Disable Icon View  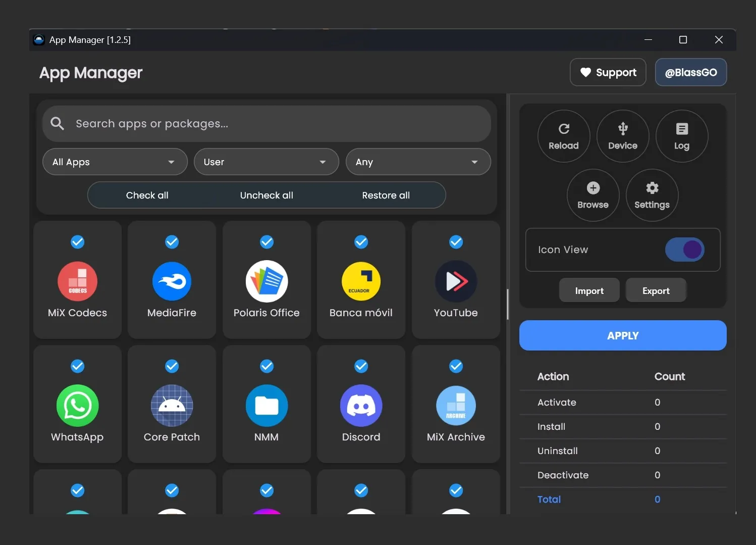(685, 249)
